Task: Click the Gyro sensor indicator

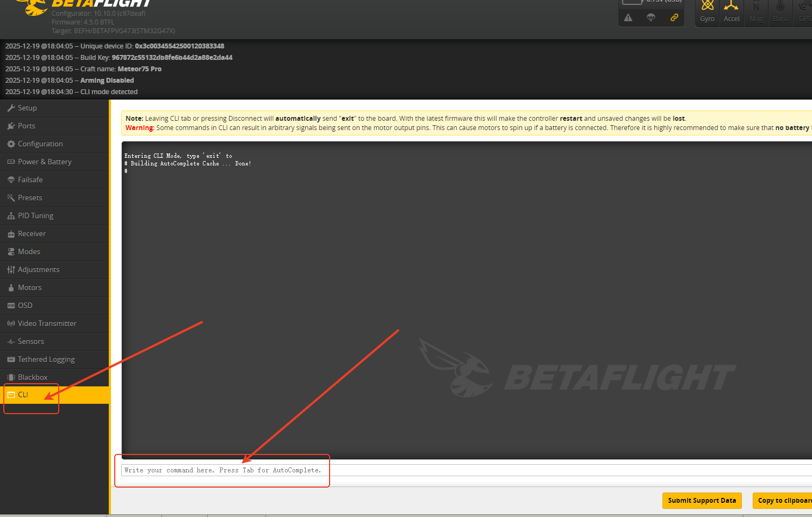Action: coord(707,12)
